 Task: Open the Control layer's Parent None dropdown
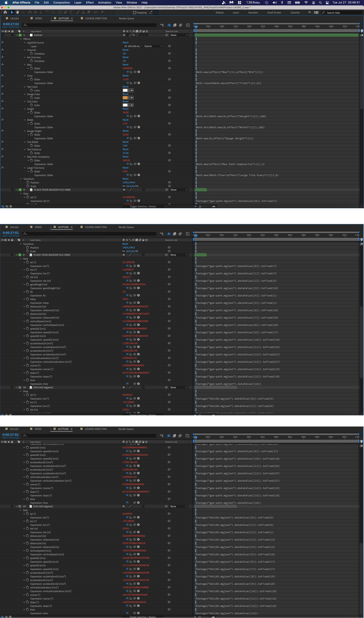coord(179,35)
